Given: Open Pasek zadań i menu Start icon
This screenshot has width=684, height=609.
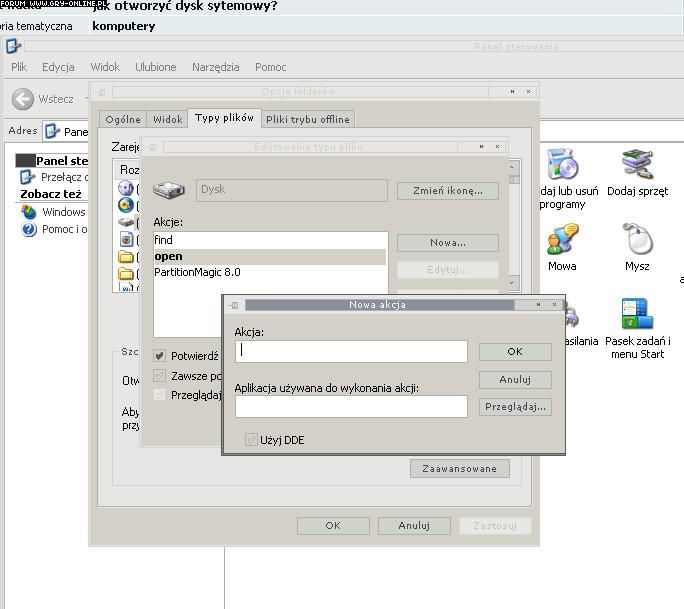Looking at the screenshot, I should coord(637,314).
